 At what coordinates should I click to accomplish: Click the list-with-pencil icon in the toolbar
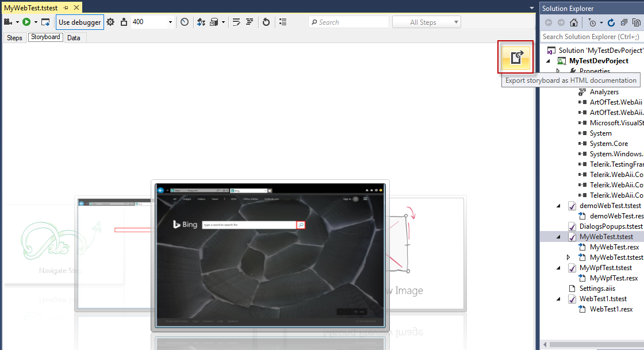pyautogui.click(x=236, y=22)
